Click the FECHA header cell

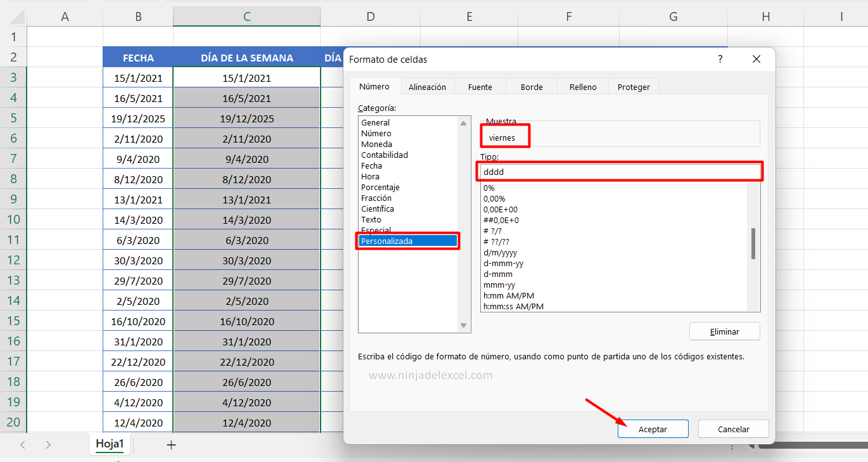[138, 58]
